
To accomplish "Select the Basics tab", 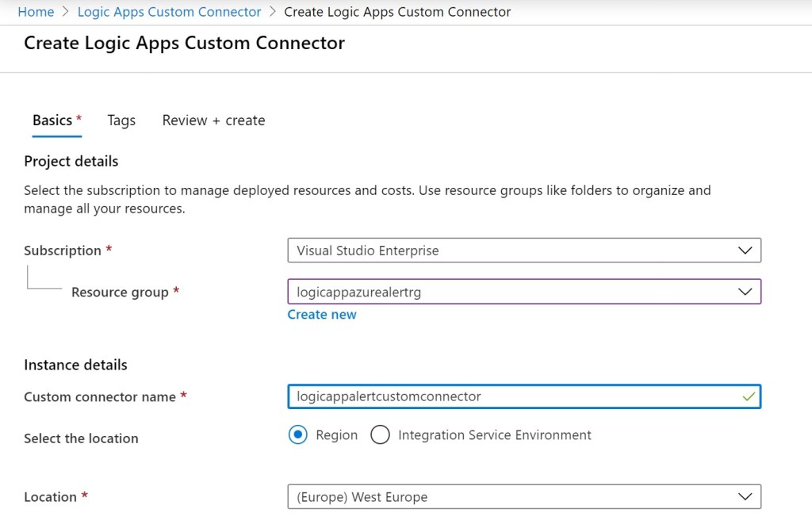I will click(x=51, y=120).
